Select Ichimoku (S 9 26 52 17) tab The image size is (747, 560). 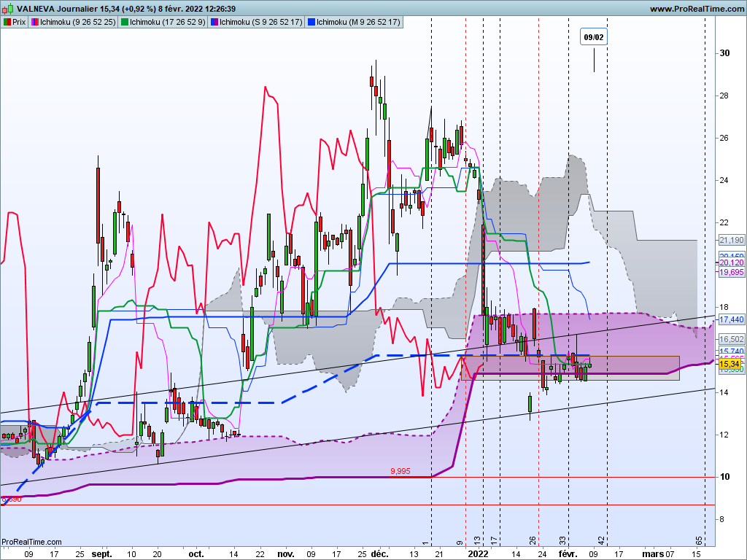click(x=256, y=22)
